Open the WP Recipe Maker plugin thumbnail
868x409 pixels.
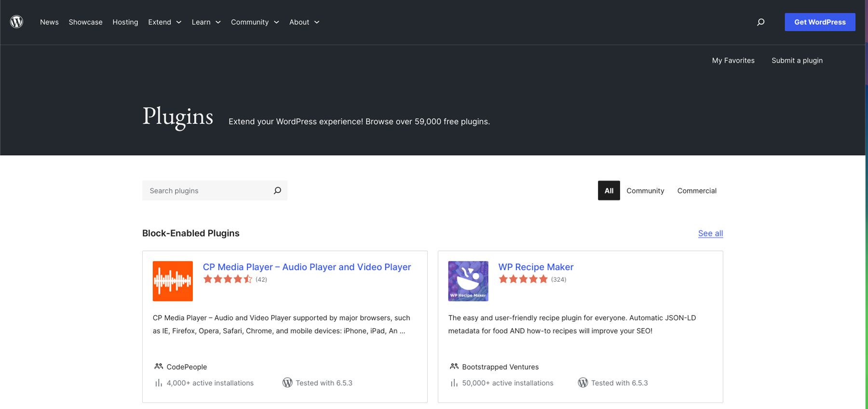(468, 281)
